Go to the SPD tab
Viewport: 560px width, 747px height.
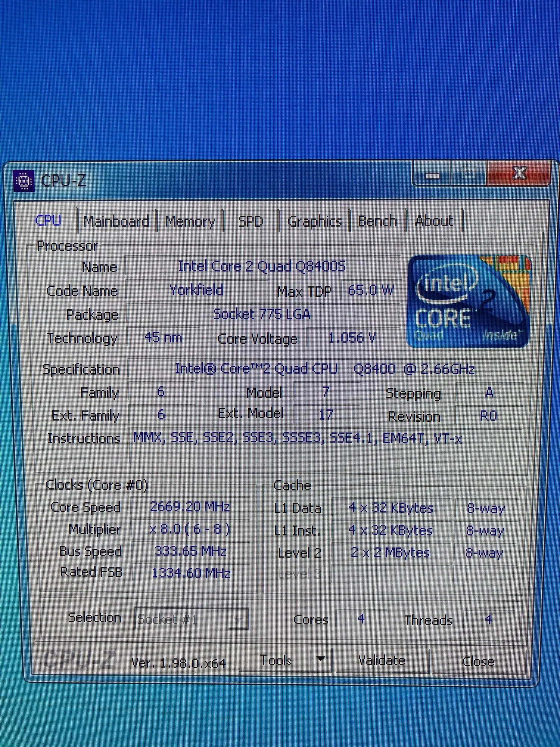click(251, 221)
